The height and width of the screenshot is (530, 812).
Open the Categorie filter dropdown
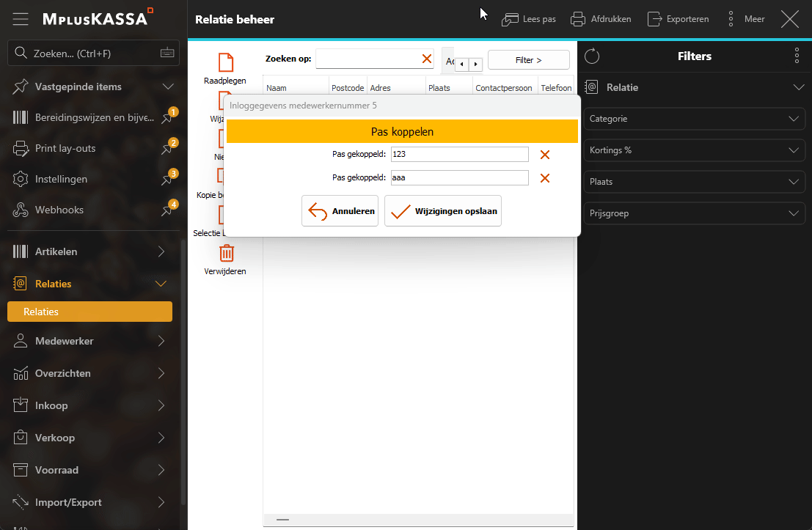tap(695, 119)
